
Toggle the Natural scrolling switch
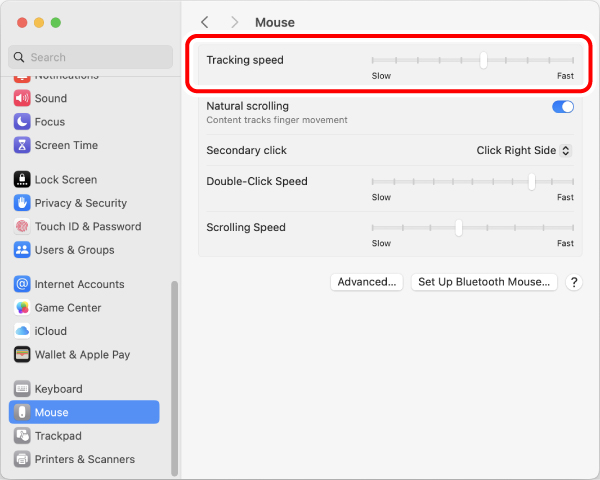[562, 106]
